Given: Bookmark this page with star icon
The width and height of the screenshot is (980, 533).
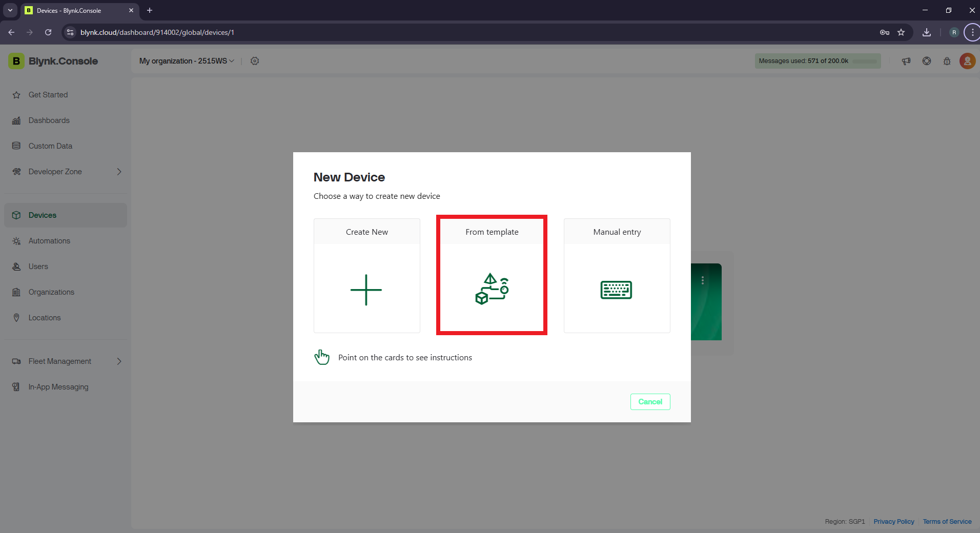Looking at the screenshot, I should coord(901,32).
